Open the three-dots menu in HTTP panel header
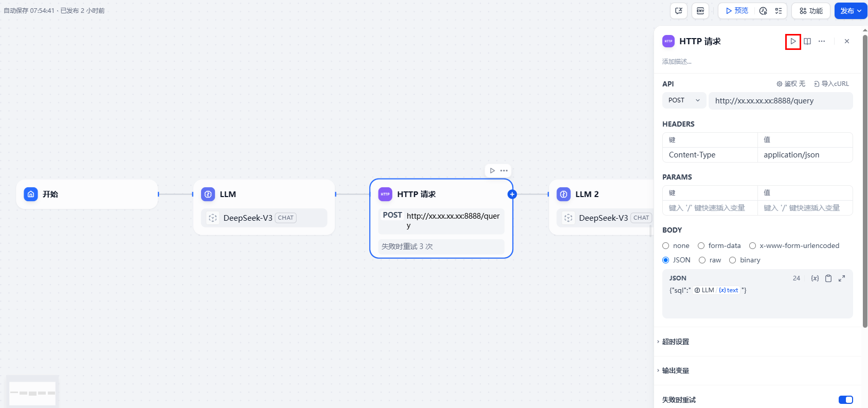 [822, 41]
